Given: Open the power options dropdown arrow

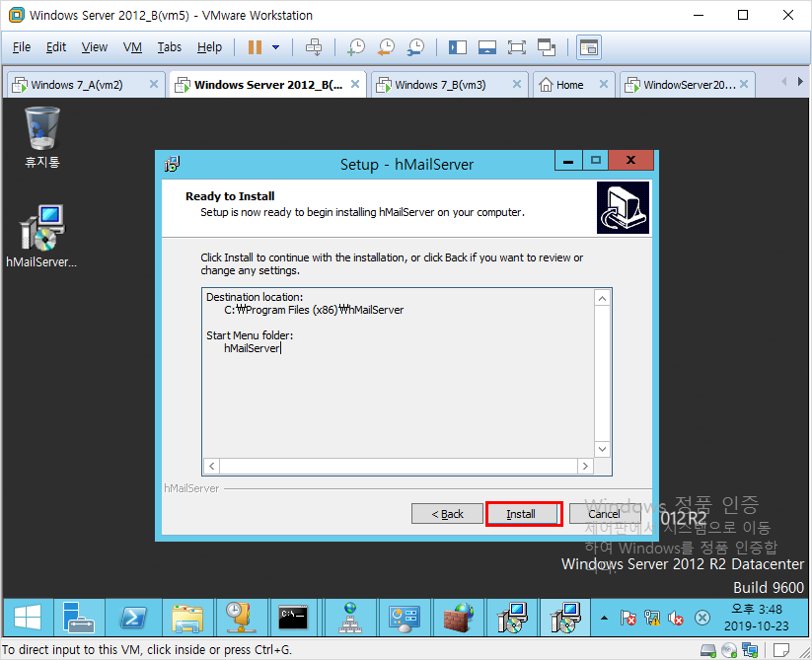Looking at the screenshot, I should (276, 47).
